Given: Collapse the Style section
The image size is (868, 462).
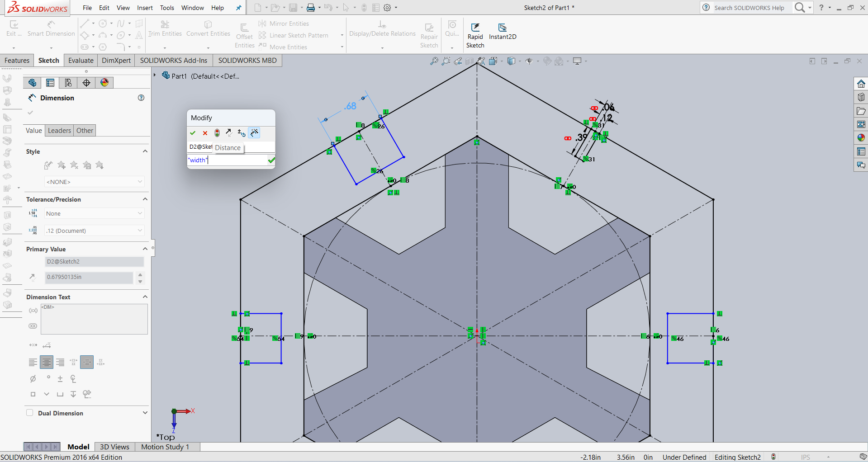Looking at the screenshot, I should coord(145,151).
